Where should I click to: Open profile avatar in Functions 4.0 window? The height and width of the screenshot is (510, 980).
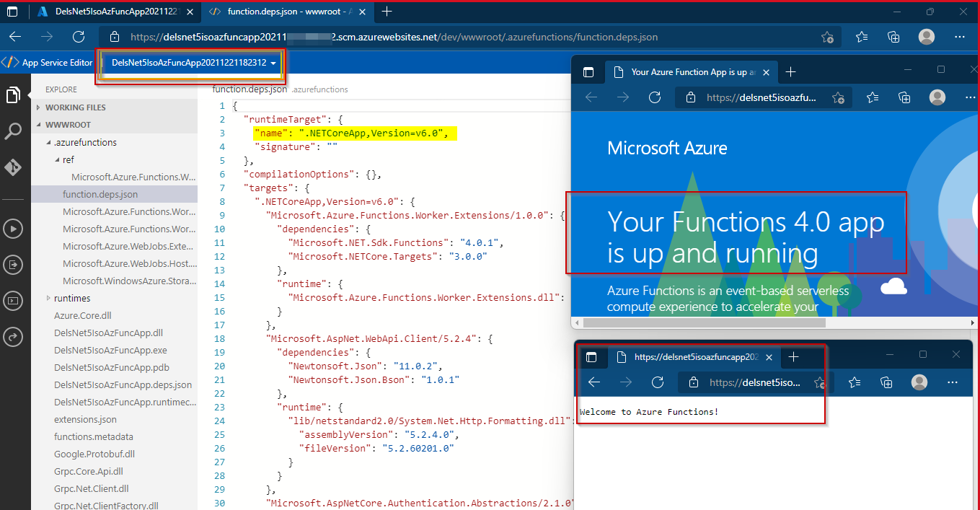pos(937,97)
